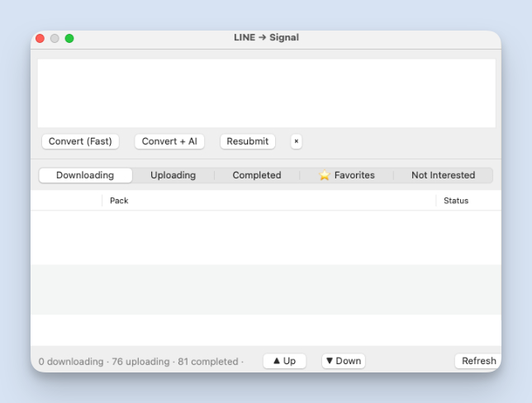Maximize window with the green button
This screenshot has height=403, width=532.
coord(69,38)
